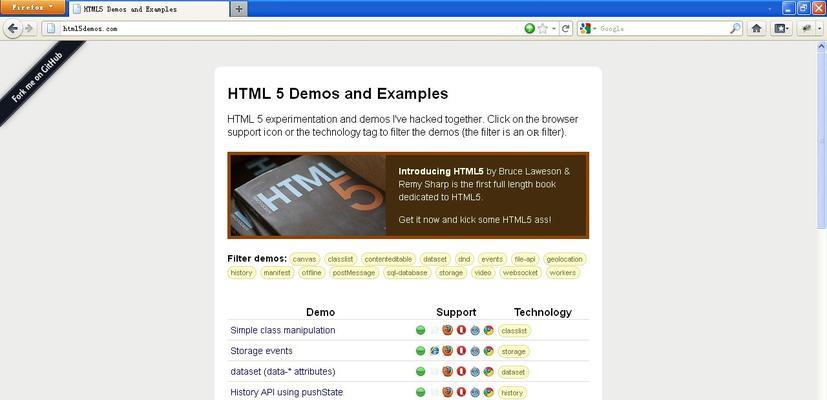The height and width of the screenshot is (400, 827).
Task: Click Internet Explorer icon in Storage events row
Action: (434, 350)
